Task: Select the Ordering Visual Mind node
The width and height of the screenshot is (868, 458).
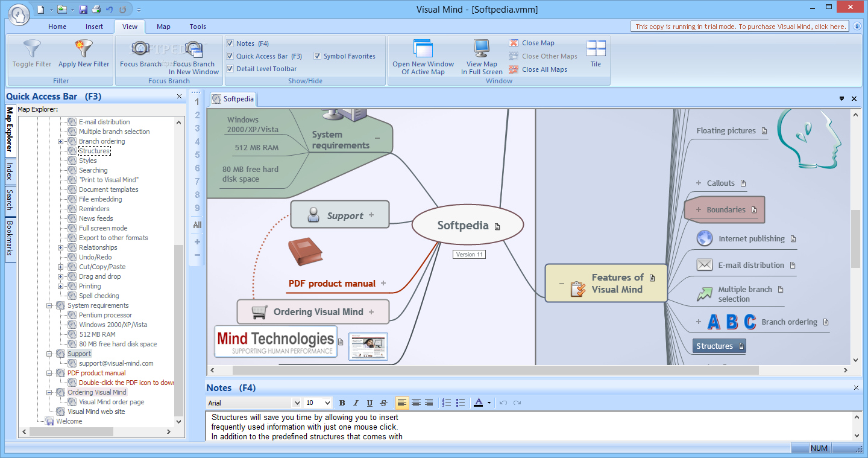Action: click(313, 311)
